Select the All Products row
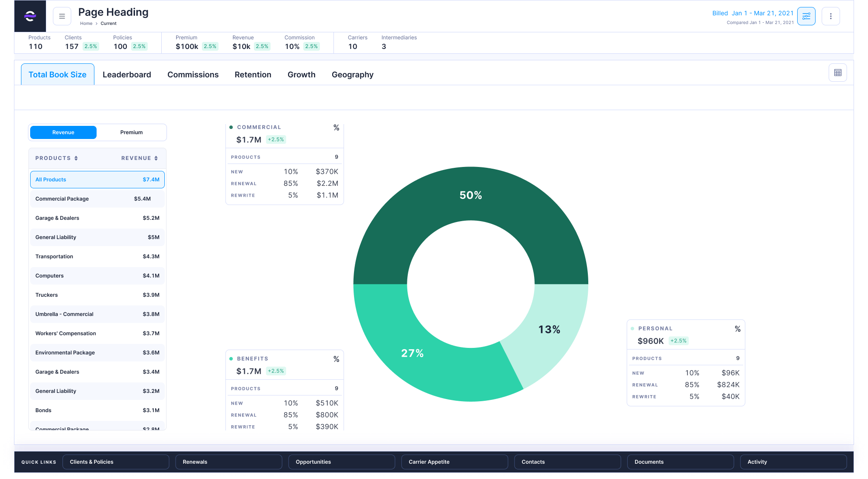This screenshot has width=868, height=479. pyautogui.click(x=97, y=180)
